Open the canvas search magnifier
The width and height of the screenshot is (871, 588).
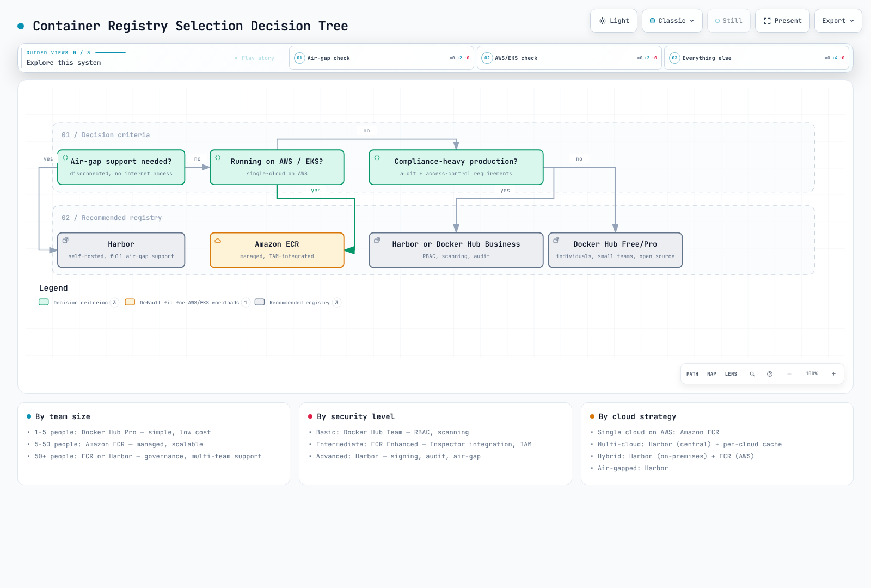click(752, 374)
